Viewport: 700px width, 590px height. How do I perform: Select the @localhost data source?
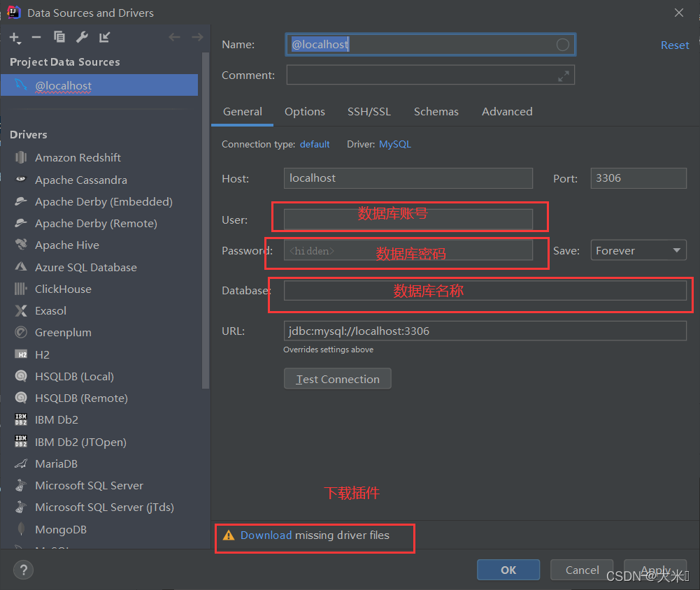99,85
